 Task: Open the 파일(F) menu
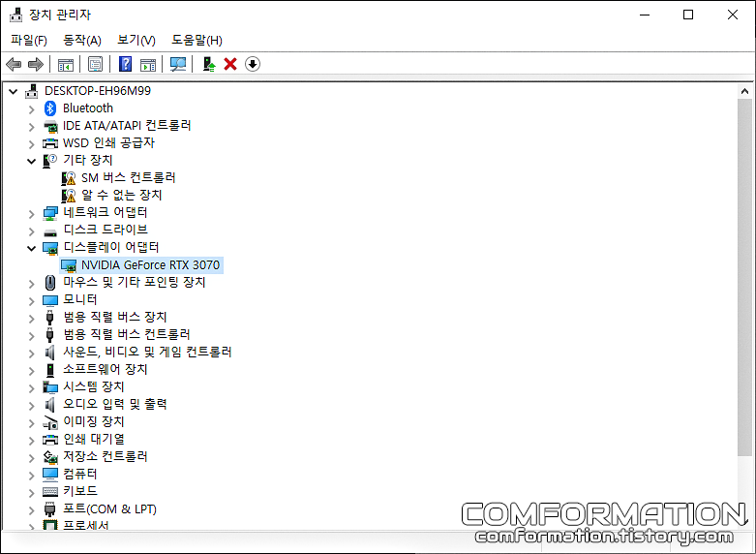click(x=29, y=40)
